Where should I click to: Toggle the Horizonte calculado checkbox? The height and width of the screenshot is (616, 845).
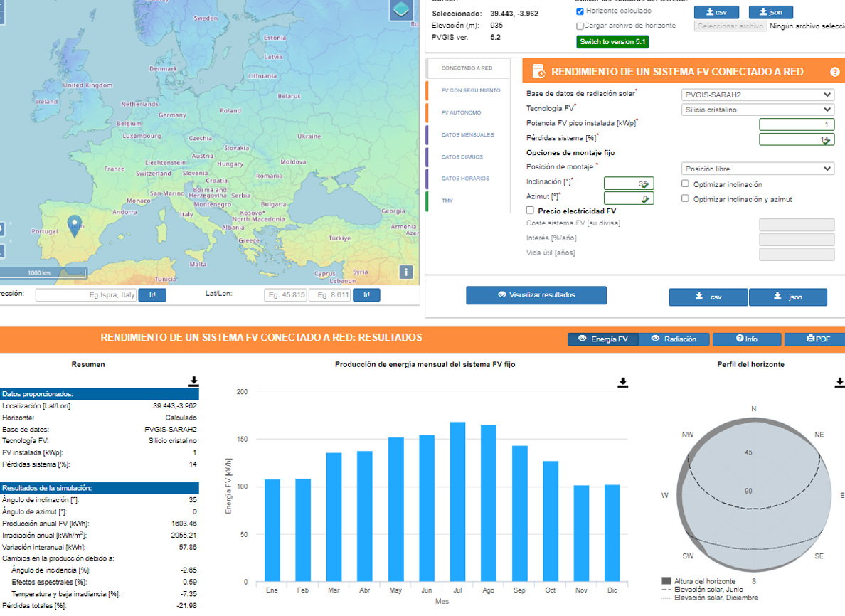[580, 11]
